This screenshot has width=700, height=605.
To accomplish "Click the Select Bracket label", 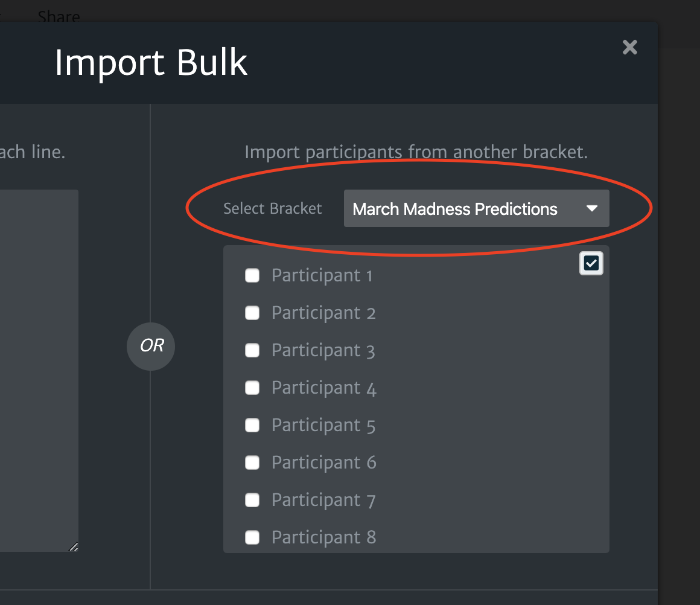I will [x=272, y=208].
